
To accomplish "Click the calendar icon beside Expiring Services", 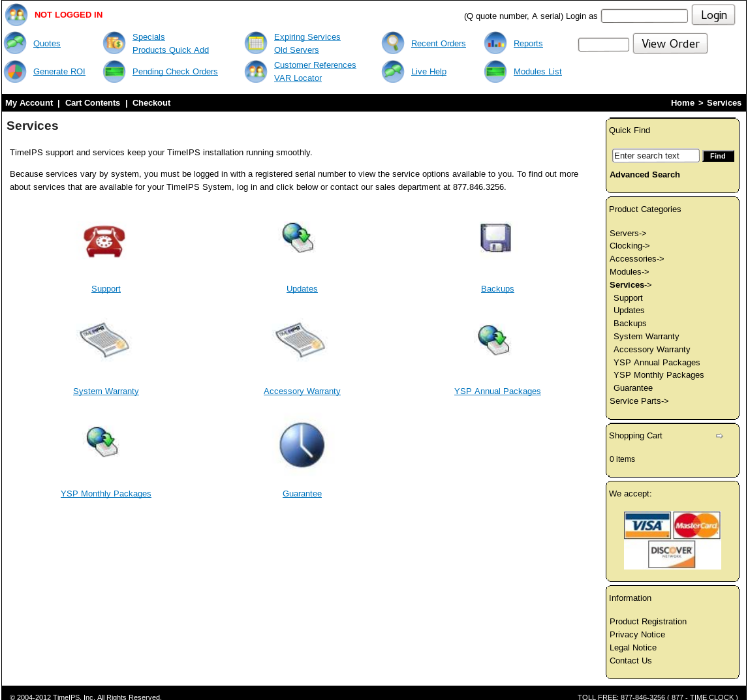I will click(256, 44).
